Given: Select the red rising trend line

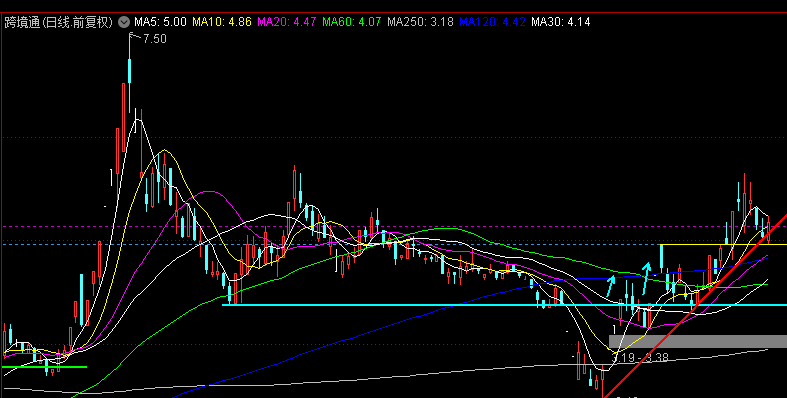Looking at the screenshot, I should tap(695, 305).
